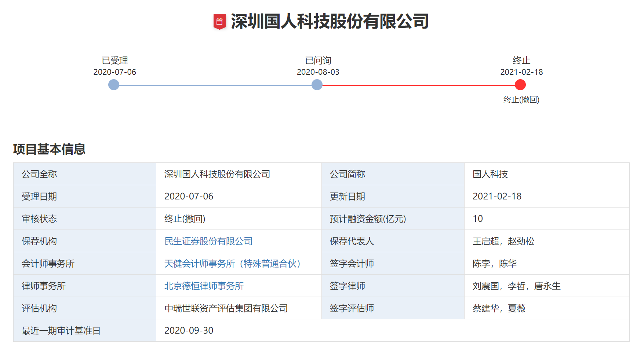Click the 2021-02-18 termination date marker
The width and height of the screenshot is (644, 345).
[x=521, y=72]
